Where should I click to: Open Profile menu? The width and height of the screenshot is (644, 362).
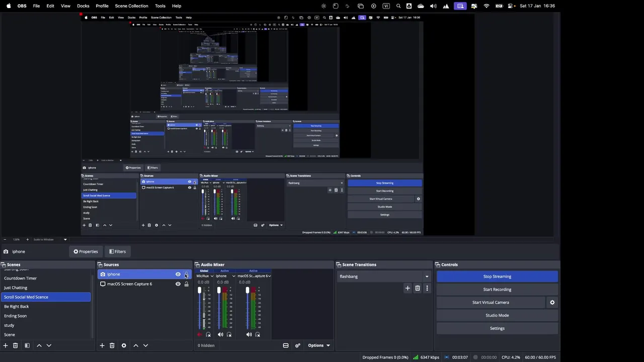point(102,6)
